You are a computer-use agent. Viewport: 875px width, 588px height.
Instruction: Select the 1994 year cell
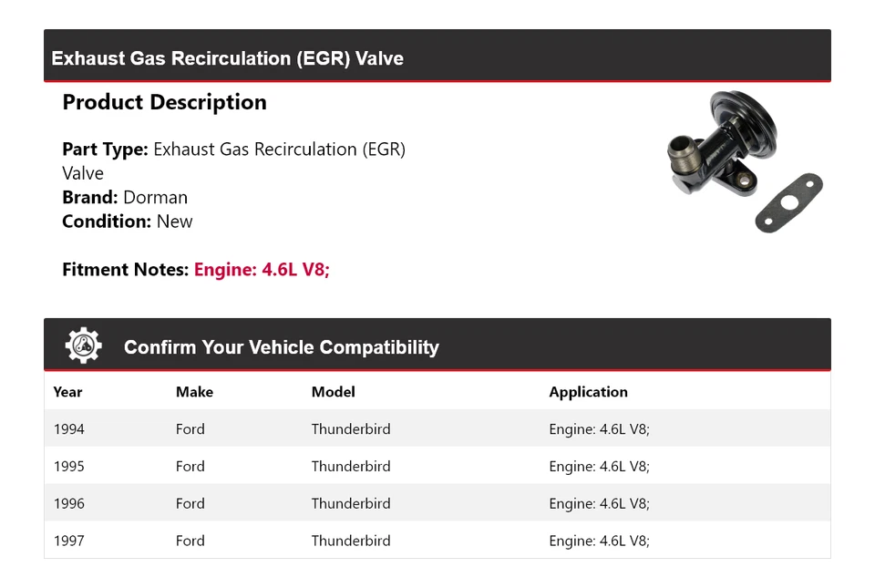point(68,429)
